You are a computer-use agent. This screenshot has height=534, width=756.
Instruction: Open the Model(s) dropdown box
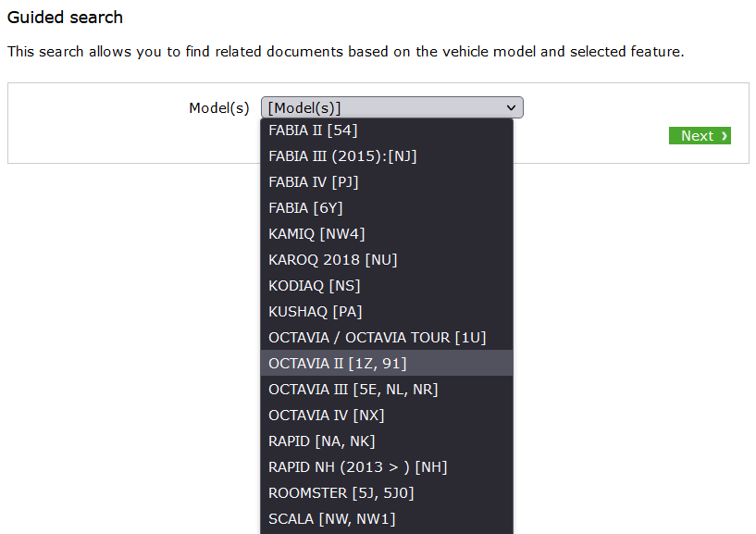click(392, 107)
